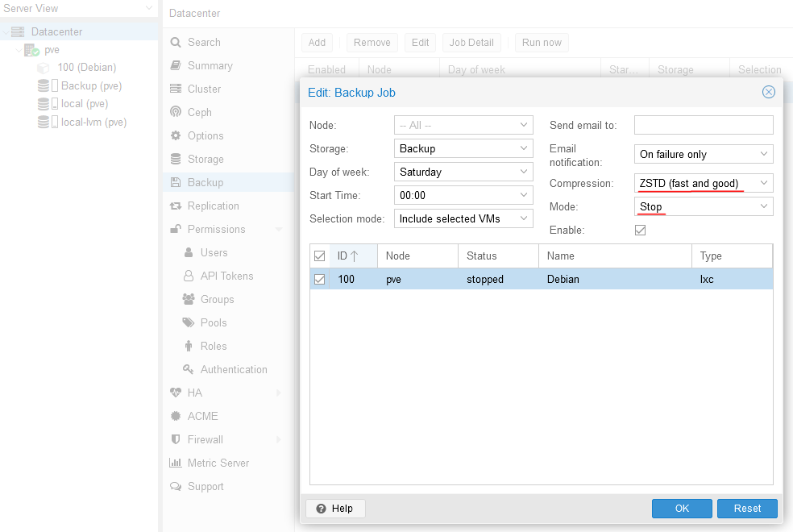This screenshot has width=793, height=532.
Task: Open the Day of week dropdown
Action: coord(524,172)
